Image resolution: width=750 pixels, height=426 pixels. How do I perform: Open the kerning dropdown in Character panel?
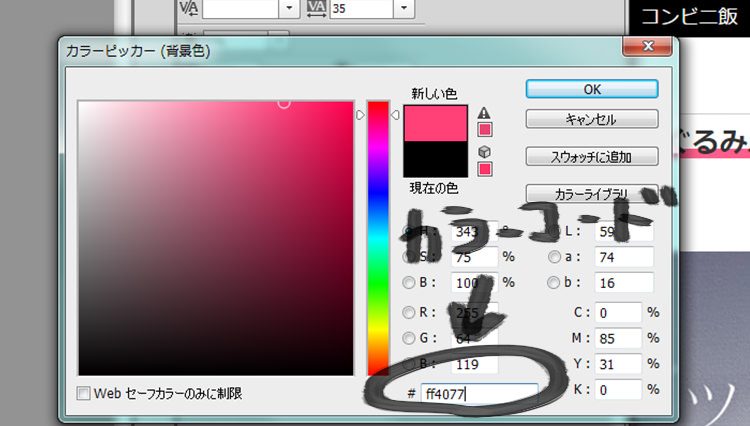pos(289,8)
